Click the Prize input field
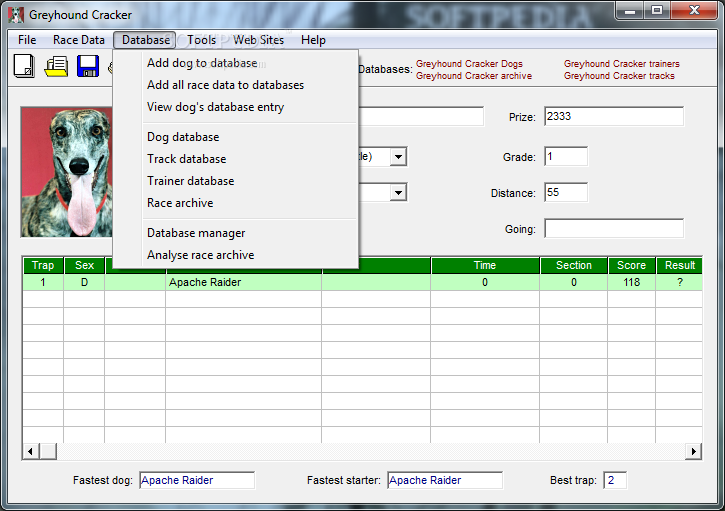Viewport: 725px width, 511px height. click(614, 117)
